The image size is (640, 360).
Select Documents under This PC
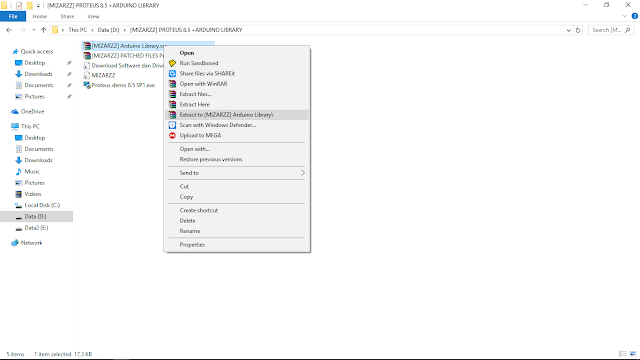[x=39, y=149]
